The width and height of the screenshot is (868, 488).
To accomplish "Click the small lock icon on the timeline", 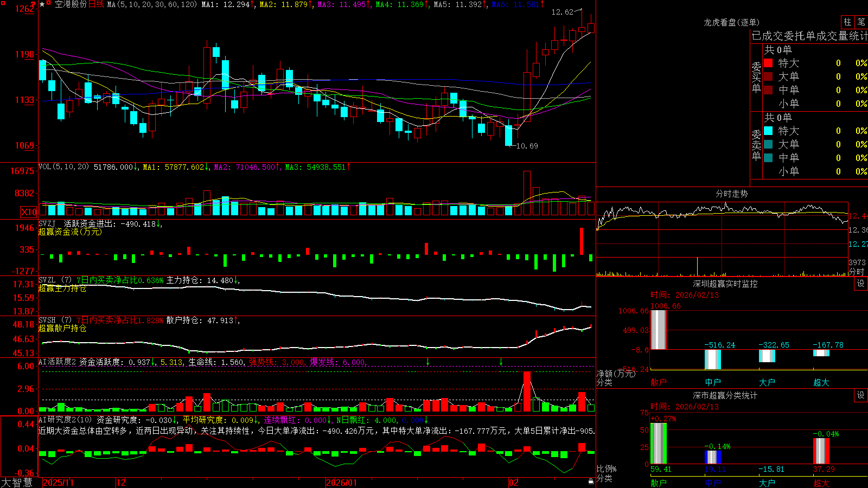I will (591, 481).
